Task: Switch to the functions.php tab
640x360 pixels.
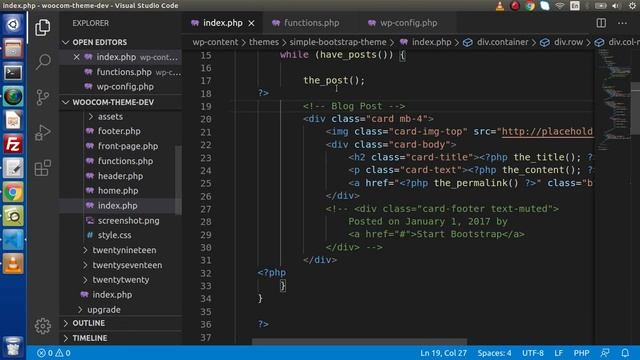Action: point(311,23)
